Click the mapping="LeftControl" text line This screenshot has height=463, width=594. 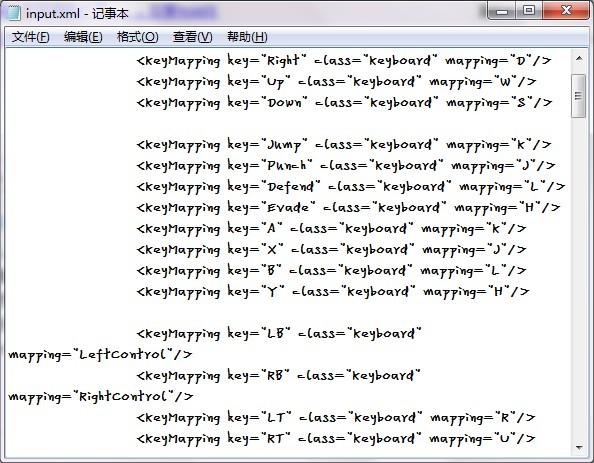100,355
